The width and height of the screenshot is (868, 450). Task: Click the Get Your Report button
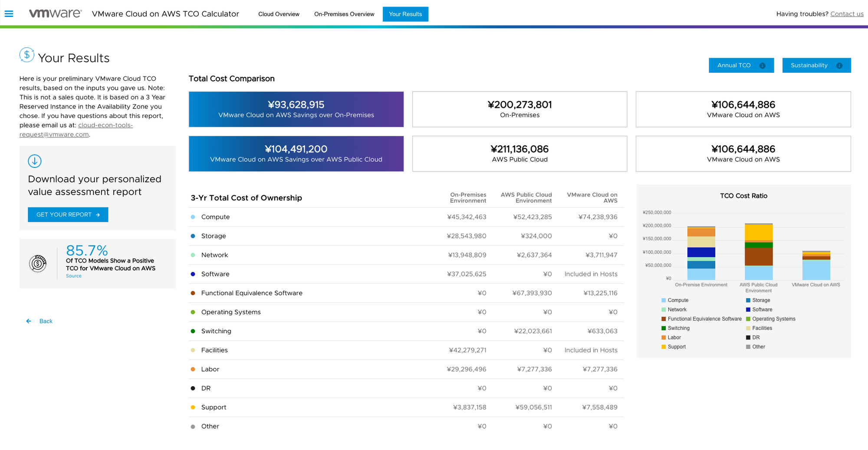pyautogui.click(x=68, y=214)
